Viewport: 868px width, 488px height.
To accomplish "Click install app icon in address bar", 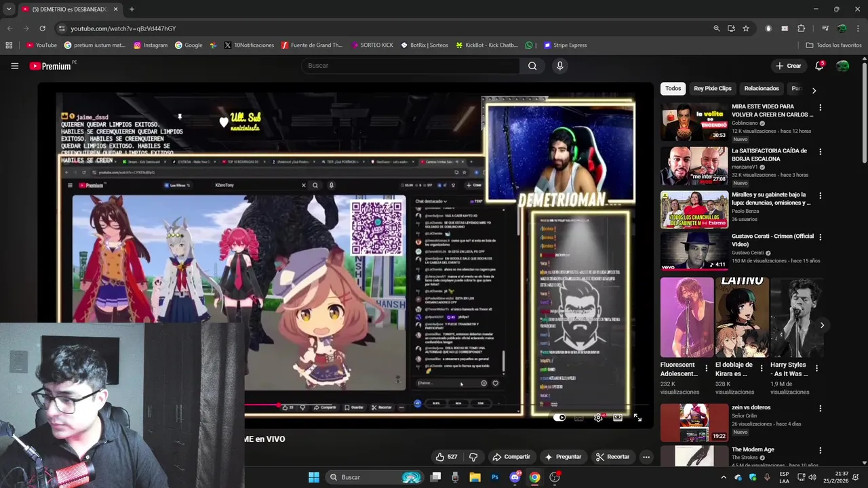I will point(731,28).
